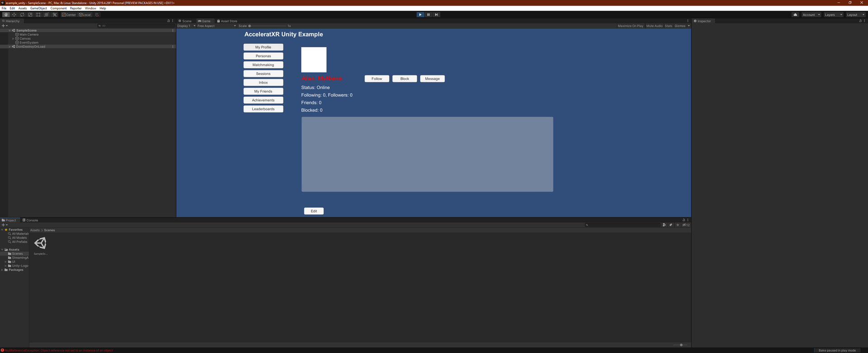Select the Rect transform tool
Screen dimensions: 868x353
(38, 14)
